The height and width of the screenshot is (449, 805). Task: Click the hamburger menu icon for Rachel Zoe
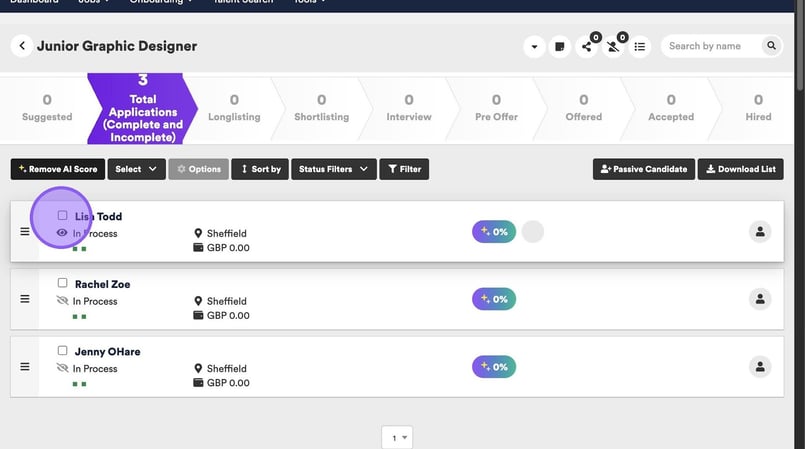pyautogui.click(x=25, y=299)
